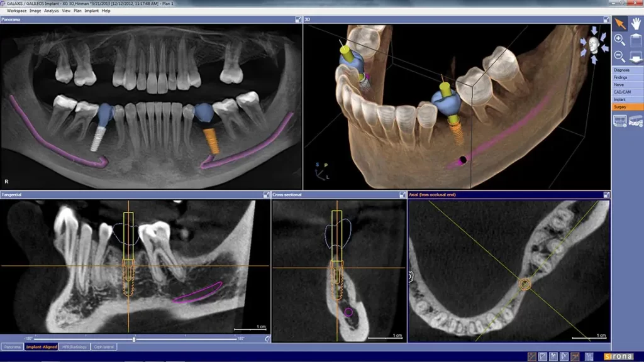This screenshot has height=362, width=644.
Task: Activate the hand pan tool
Action: point(636,23)
